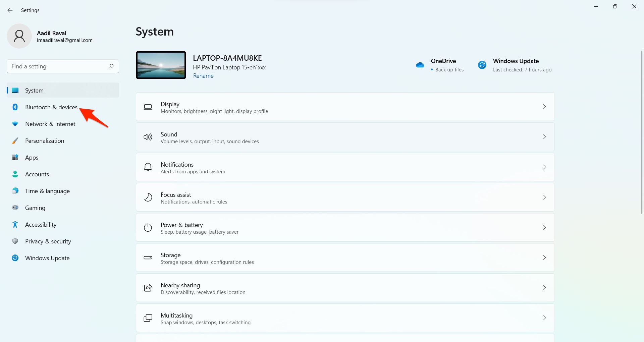Click the Windows Update sync icon in header
Image resolution: width=644 pixels, height=342 pixels.
pyautogui.click(x=482, y=65)
